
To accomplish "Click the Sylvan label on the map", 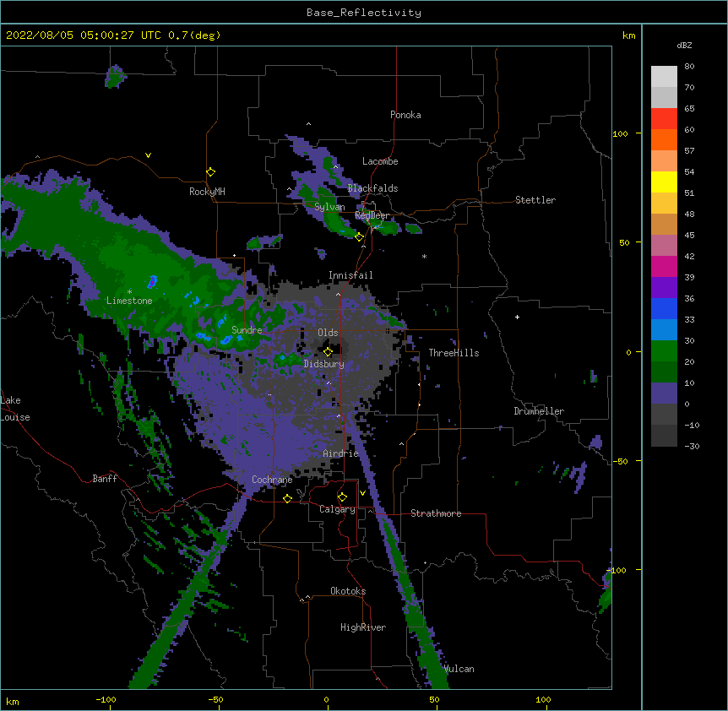I will pyautogui.click(x=329, y=207).
